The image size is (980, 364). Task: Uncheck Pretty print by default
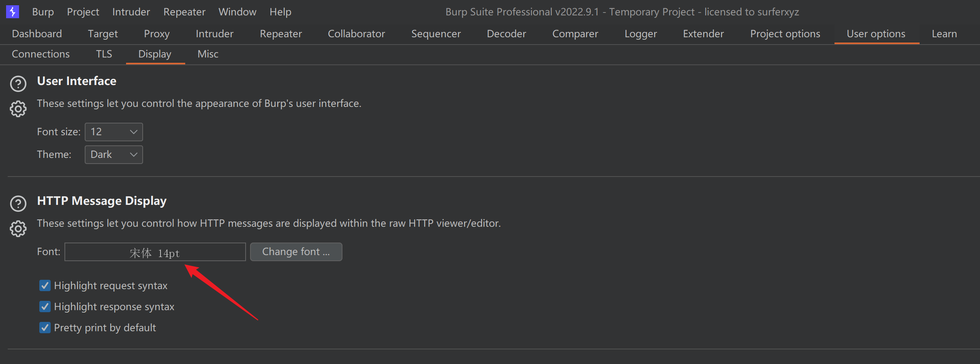coord(45,328)
